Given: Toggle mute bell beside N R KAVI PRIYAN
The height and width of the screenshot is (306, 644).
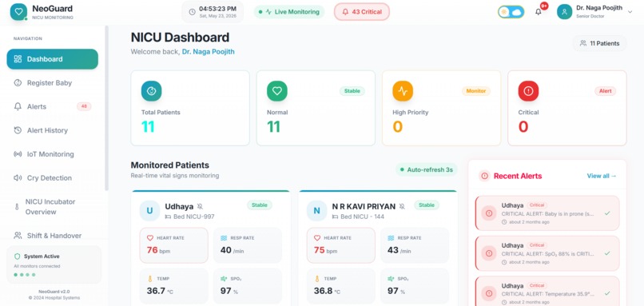Looking at the screenshot, I should (402, 206).
